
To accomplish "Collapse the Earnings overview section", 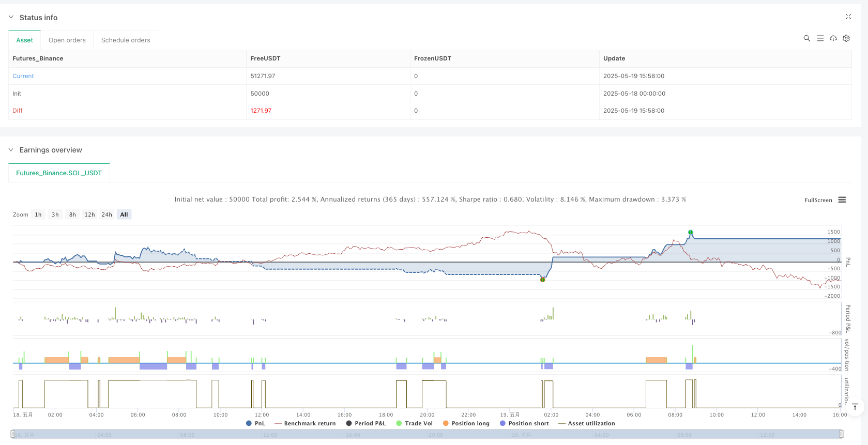I will pyautogui.click(x=11, y=150).
